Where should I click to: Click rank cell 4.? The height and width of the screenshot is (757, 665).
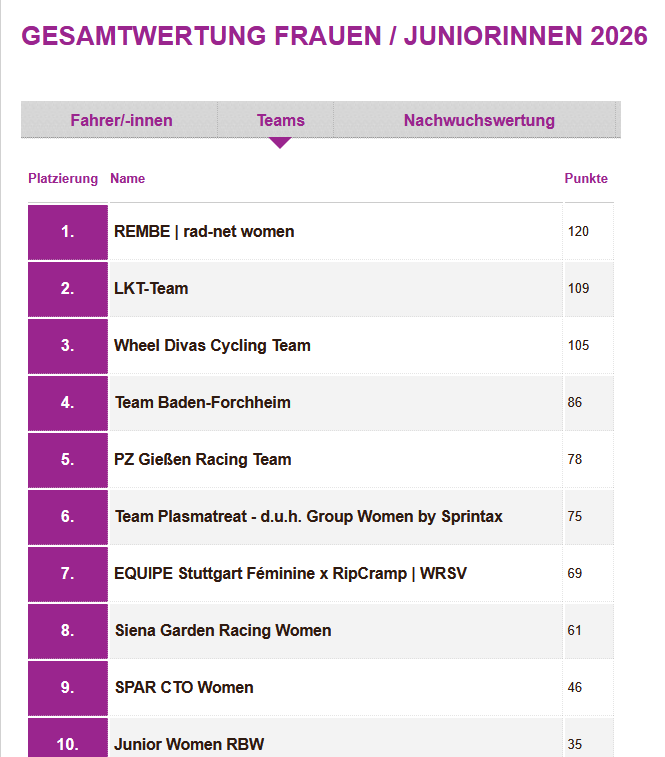click(68, 403)
